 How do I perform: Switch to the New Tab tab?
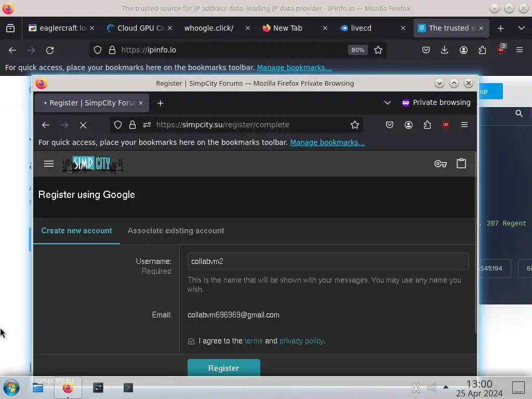[295, 28]
